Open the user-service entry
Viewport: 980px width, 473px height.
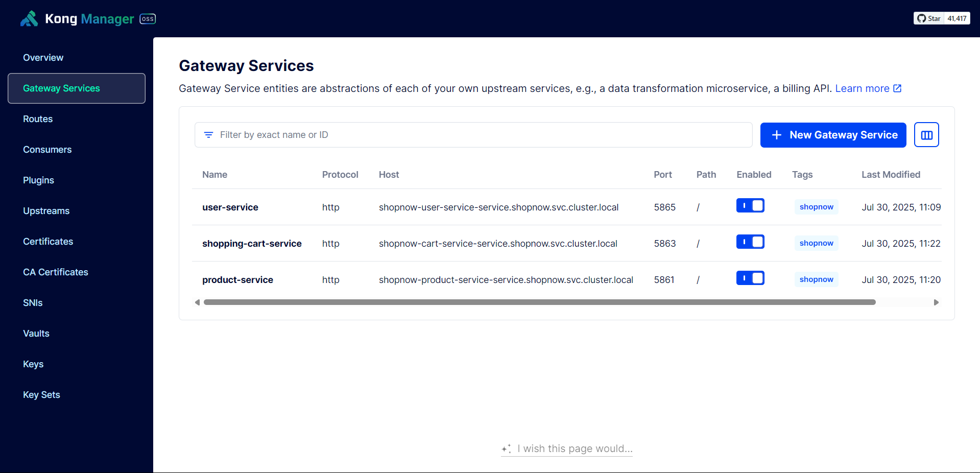pyautogui.click(x=230, y=207)
